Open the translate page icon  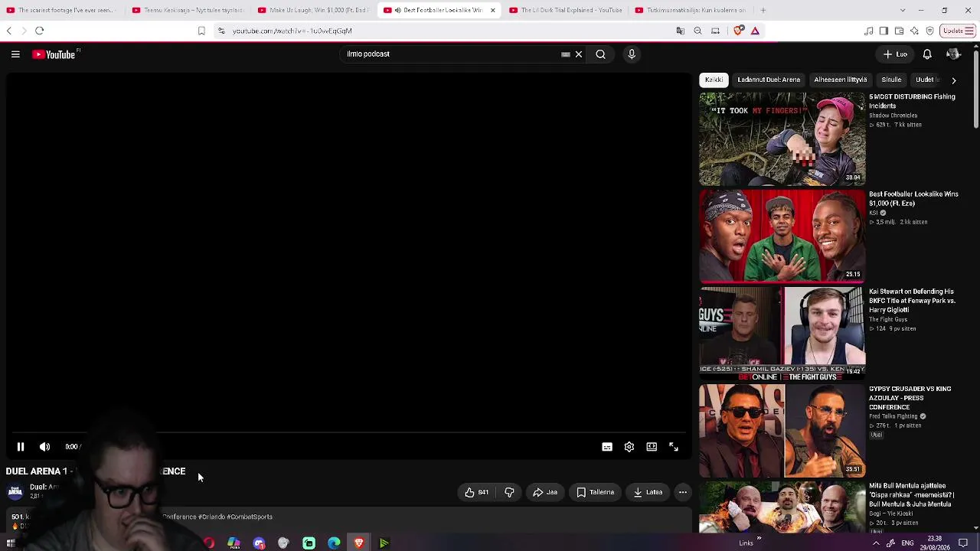pos(680,31)
